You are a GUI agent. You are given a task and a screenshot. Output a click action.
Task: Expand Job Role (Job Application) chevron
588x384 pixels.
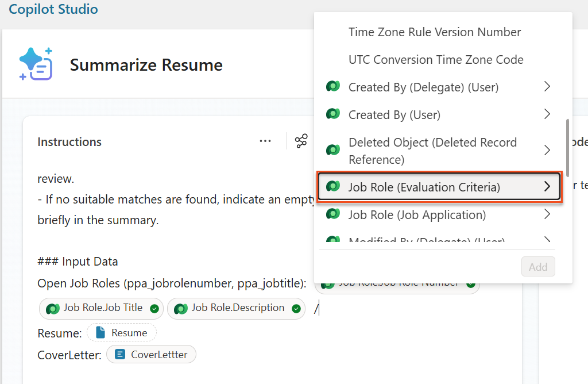(x=546, y=214)
